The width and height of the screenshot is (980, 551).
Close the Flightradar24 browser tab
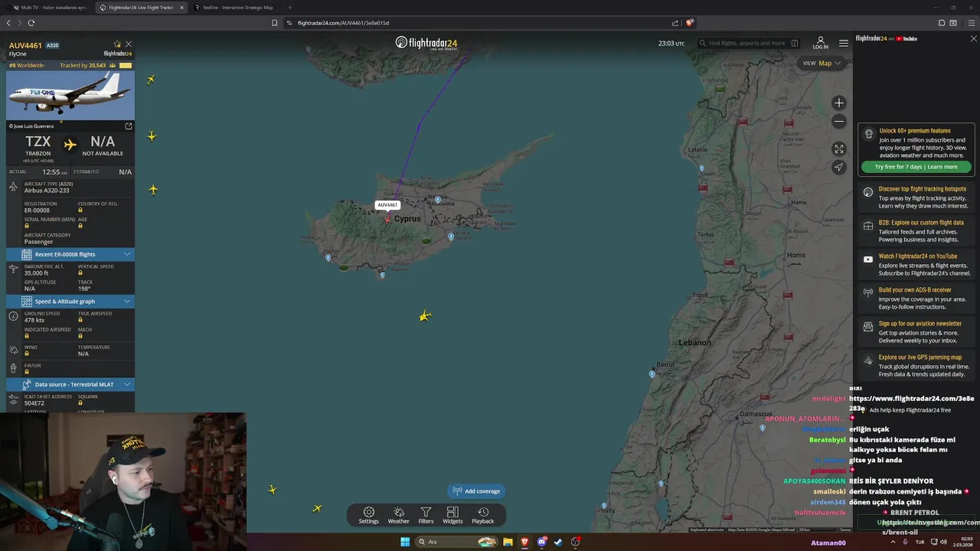click(181, 8)
